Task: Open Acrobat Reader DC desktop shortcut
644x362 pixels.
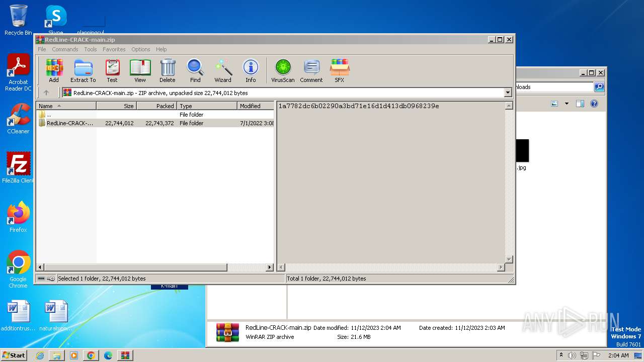Action: coord(18,73)
